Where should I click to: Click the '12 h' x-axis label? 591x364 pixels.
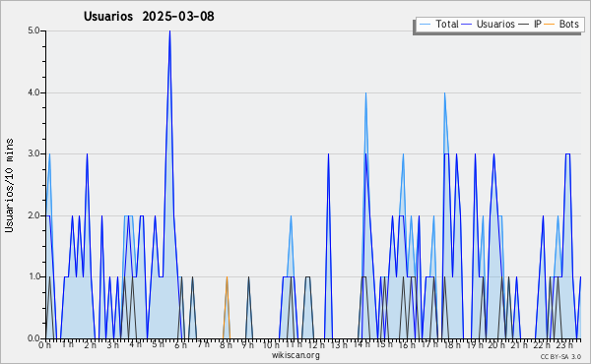(317, 345)
